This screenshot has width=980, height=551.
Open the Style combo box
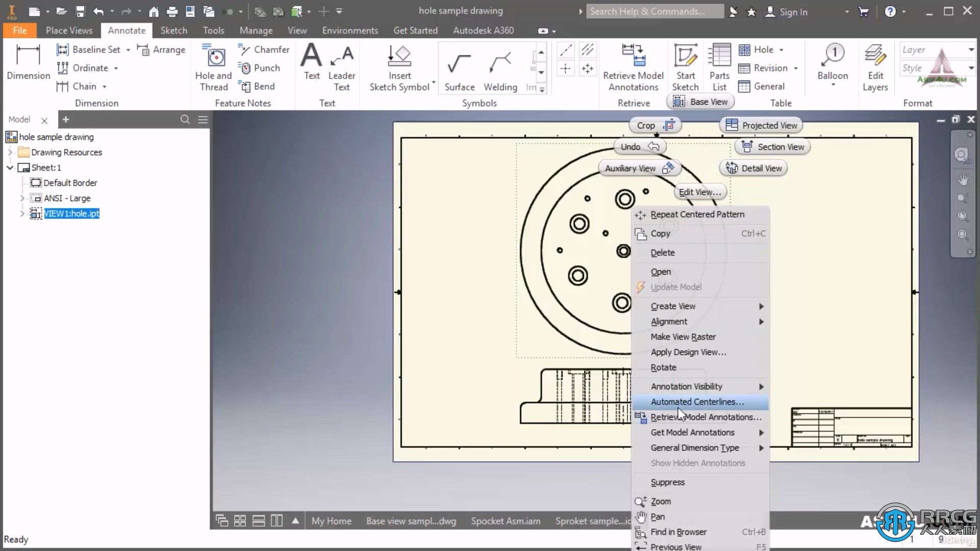937,68
